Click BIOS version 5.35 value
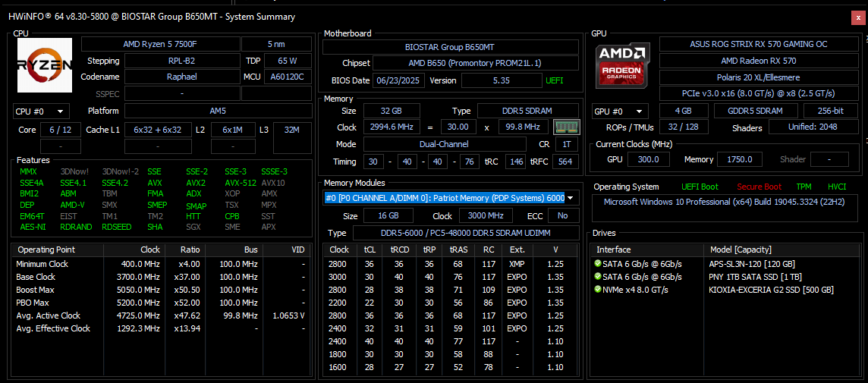The image size is (868, 383). 502,80
